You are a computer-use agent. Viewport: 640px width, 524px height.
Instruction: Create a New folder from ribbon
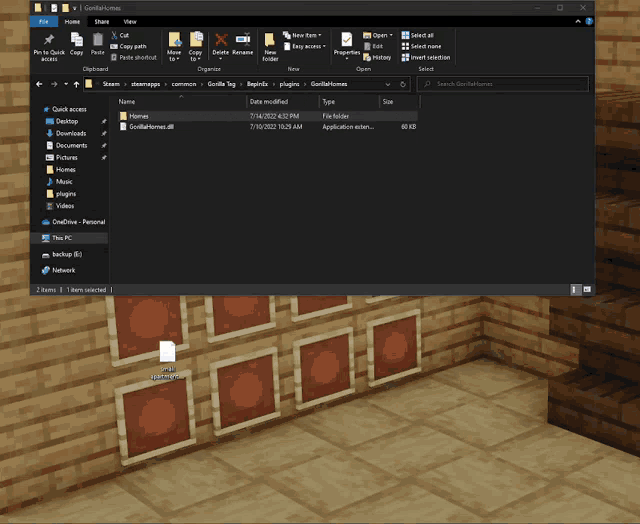coord(270,47)
